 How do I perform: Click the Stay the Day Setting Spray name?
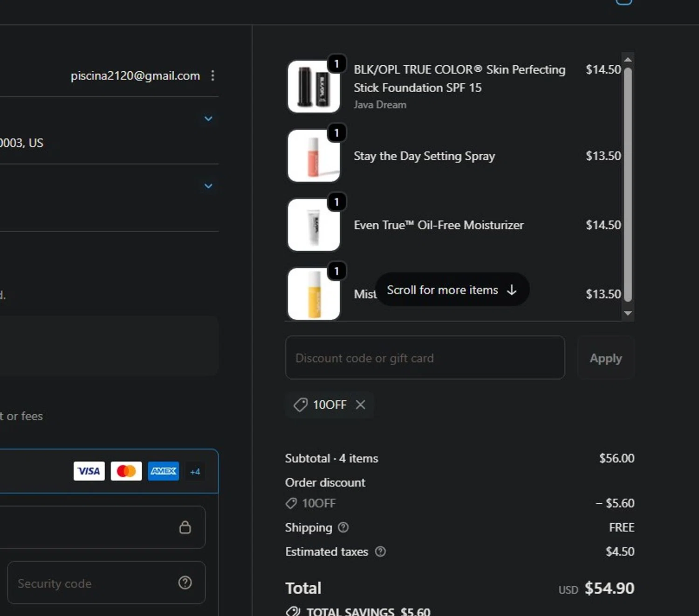tap(424, 156)
